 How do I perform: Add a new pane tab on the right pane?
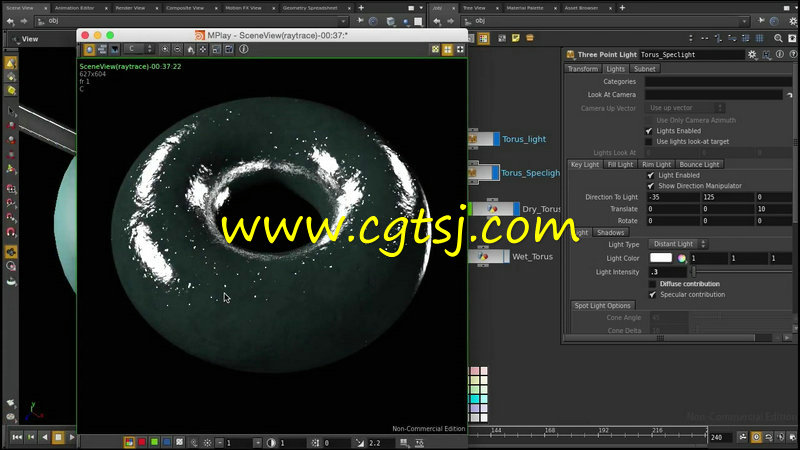622,8
